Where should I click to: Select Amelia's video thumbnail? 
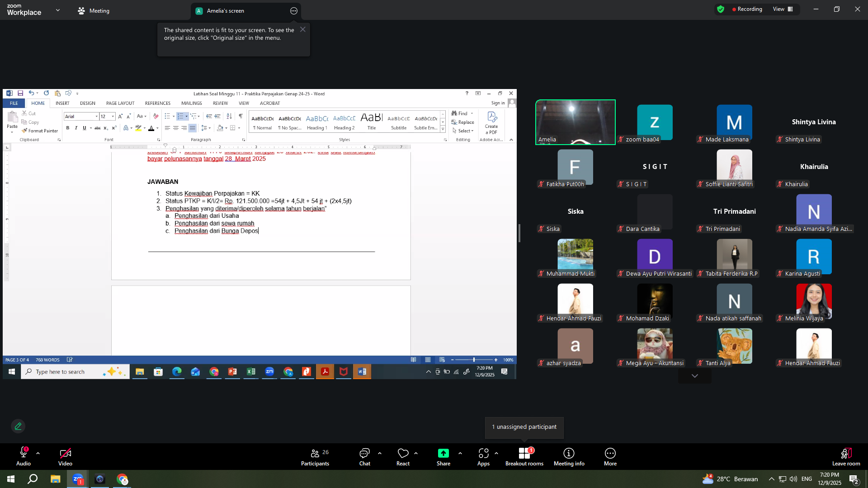576,122
